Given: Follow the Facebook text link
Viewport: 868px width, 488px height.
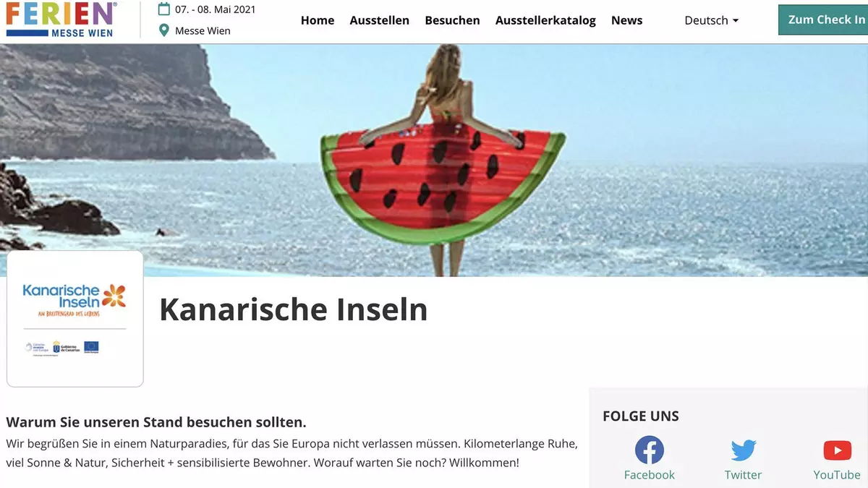Looking at the screenshot, I should [x=649, y=475].
